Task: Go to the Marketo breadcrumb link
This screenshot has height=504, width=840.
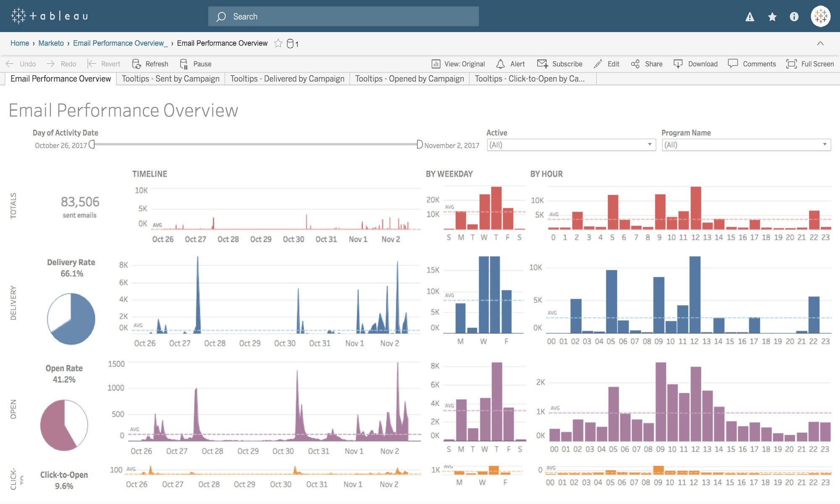Action: tap(51, 43)
